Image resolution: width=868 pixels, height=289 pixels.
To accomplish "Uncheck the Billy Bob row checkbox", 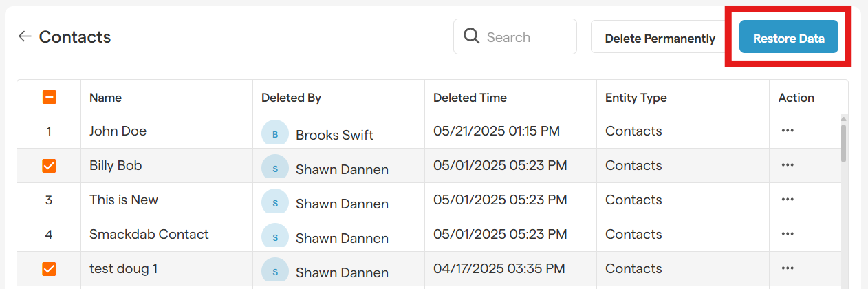I will pyautogui.click(x=49, y=166).
